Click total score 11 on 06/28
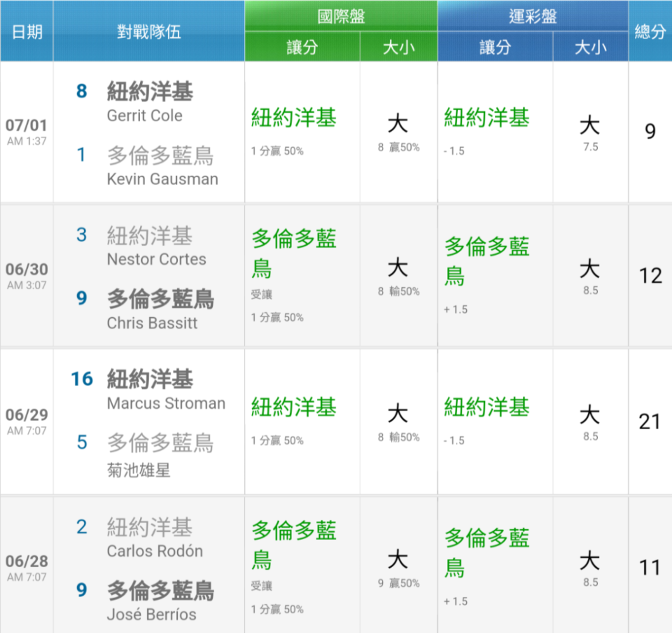The image size is (672, 633). 650,567
